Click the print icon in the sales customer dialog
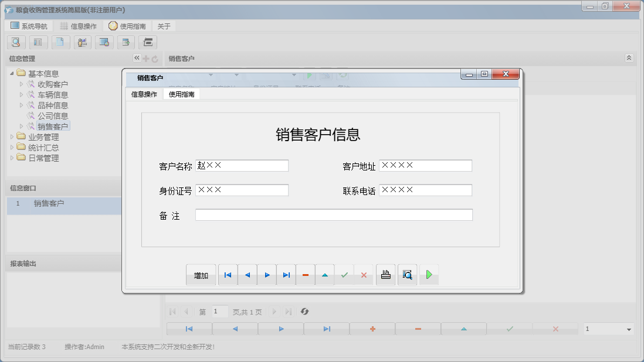Viewport: 644px width, 362px height. [385, 274]
